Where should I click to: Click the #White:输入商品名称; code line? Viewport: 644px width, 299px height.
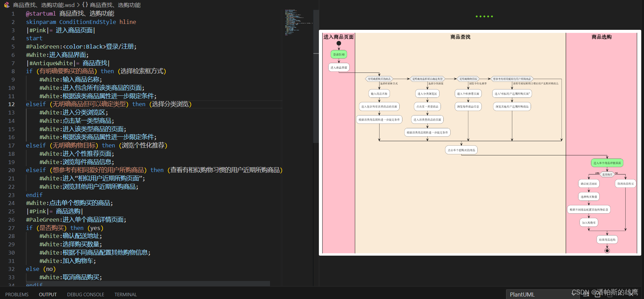click(x=71, y=79)
